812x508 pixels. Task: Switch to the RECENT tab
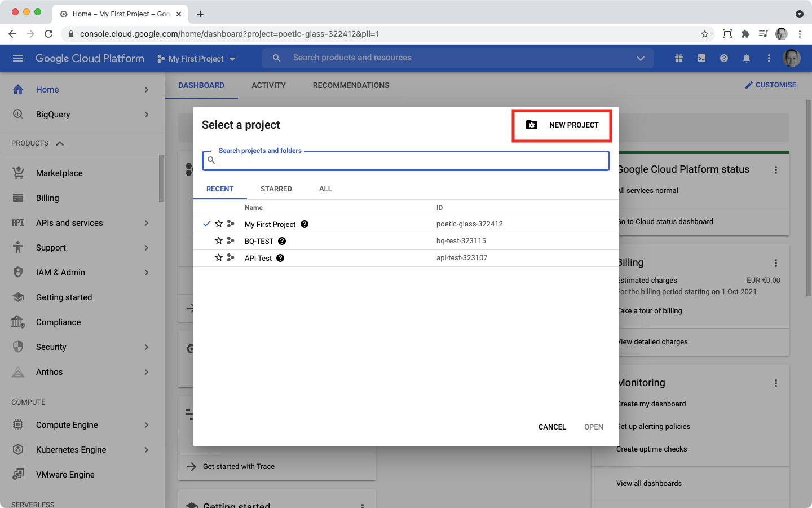[x=220, y=189]
